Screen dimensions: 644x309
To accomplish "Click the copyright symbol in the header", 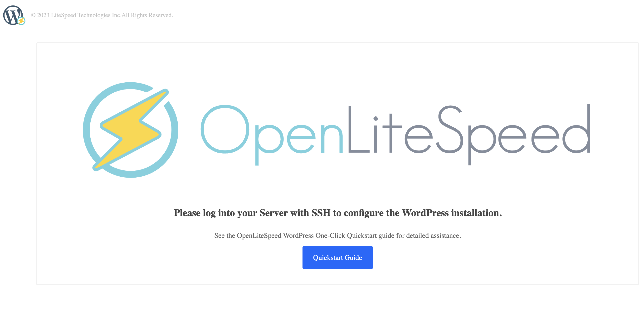I will click(x=33, y=15).
